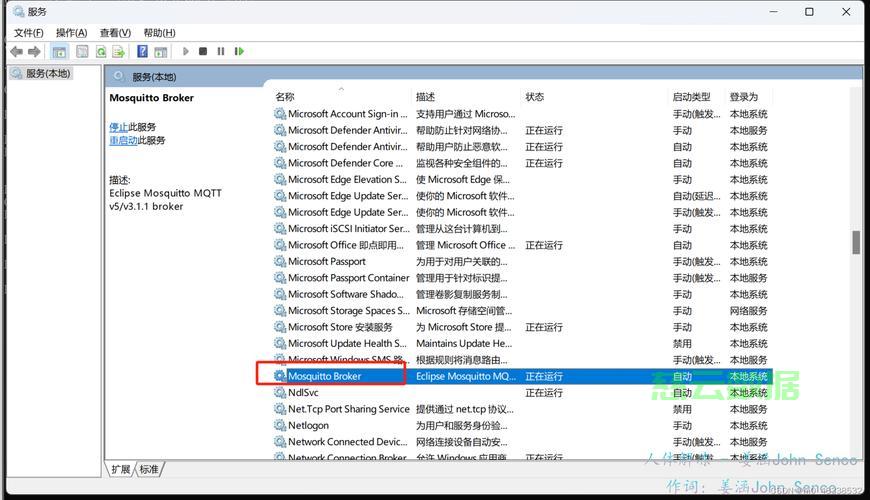Click the Refresh toolbar icon
The height and width of the screenshot is (500, 870).
pos(101,51)
